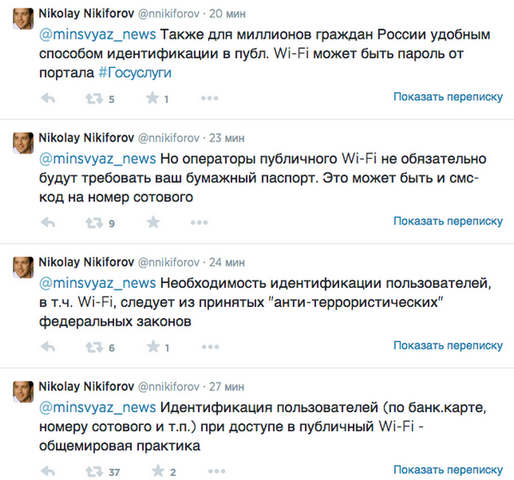Retweet the tweet posted 24 мин ago
Screen dimensions: 514x480
[94, 347]
